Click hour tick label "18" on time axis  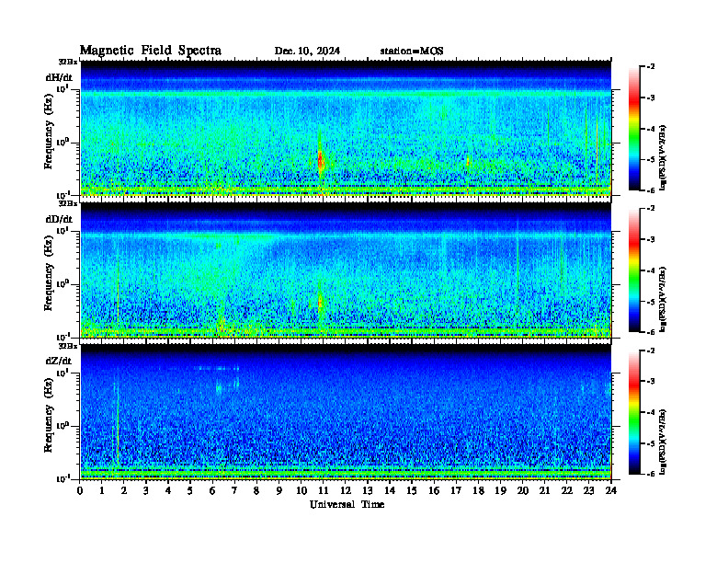(x=478, y=490)
